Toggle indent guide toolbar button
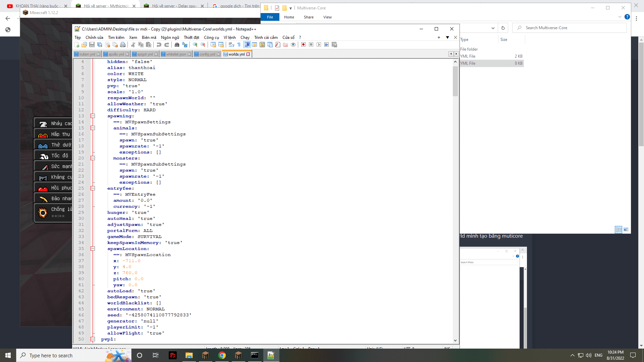Image resolution: width=644 pixels, height=362 pixels. point(247,45)
